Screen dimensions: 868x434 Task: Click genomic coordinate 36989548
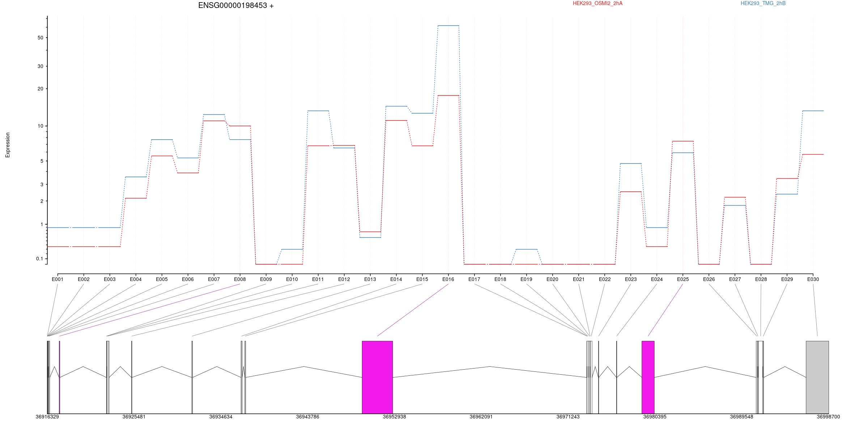click(x=741, y=417)
